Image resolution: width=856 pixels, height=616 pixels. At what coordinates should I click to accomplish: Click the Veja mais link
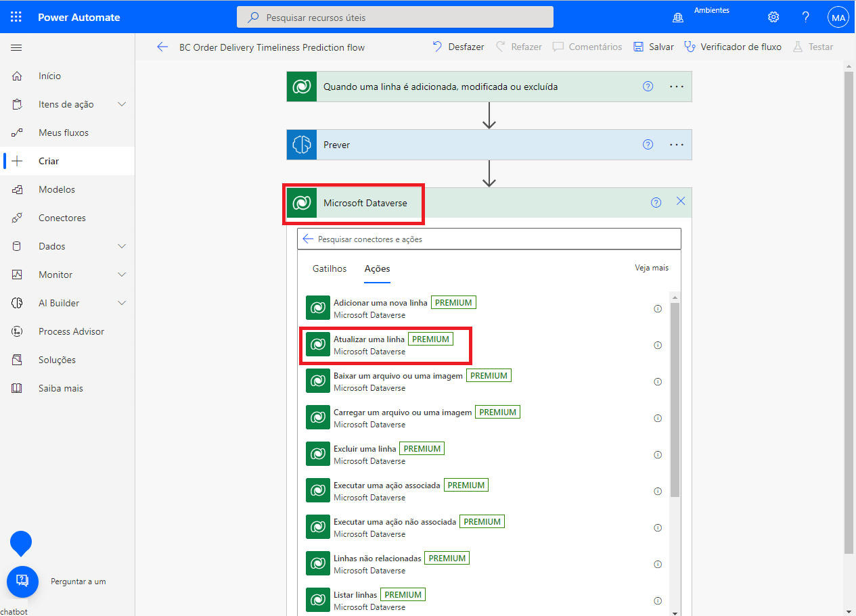[x=652, y=268]
